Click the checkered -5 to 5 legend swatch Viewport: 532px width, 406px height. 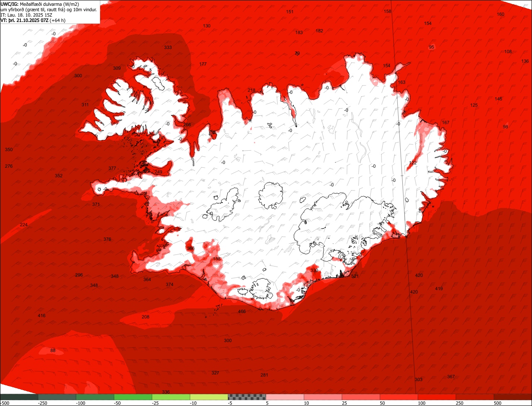point(247,397)
